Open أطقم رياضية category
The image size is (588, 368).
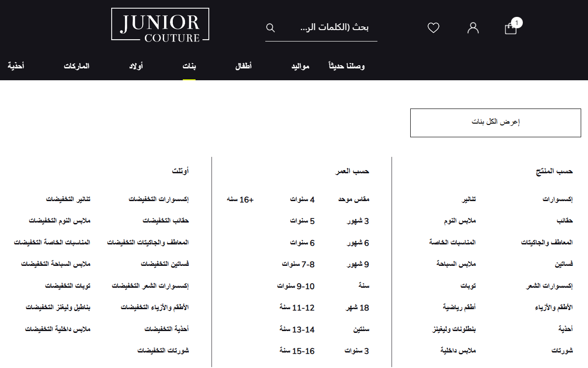point(459,307)
